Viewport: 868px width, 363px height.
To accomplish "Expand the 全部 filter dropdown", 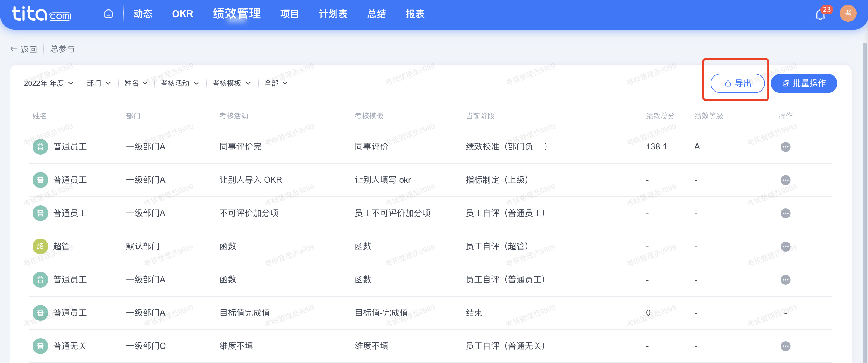I will (x=276, y=83).
